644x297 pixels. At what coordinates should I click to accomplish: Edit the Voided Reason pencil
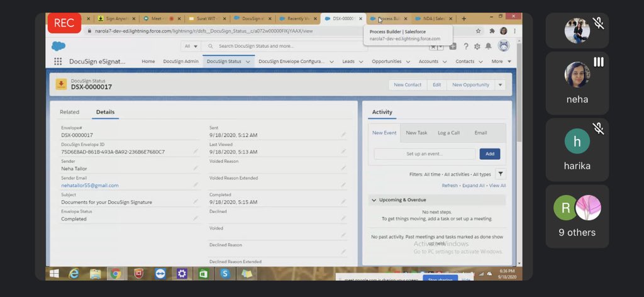[x=343, y=168]
